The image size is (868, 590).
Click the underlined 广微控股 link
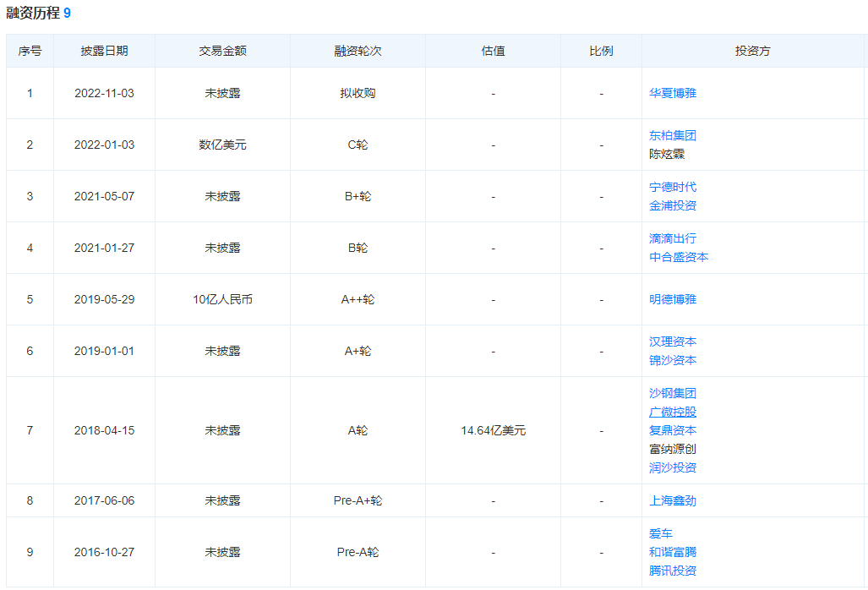coord(673,412)
